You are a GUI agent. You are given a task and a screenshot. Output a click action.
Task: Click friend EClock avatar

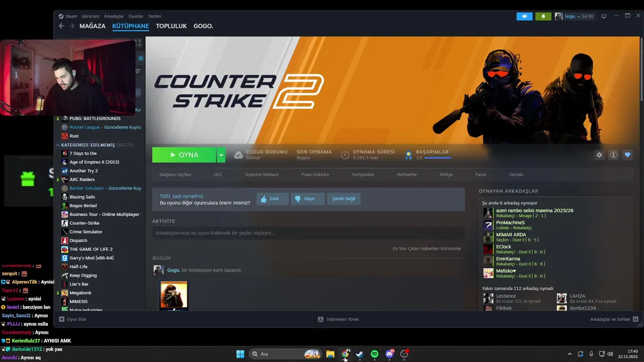[488, 249]
